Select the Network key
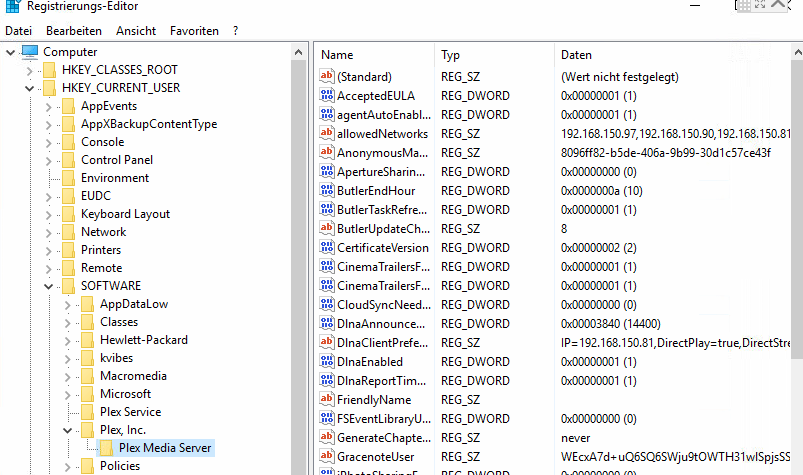 (103, 232)
